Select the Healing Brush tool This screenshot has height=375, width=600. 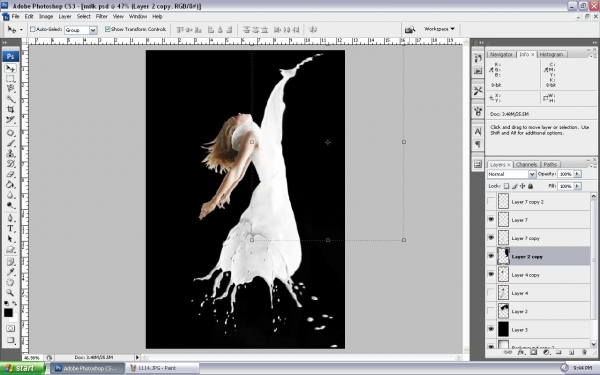[10, 133]
